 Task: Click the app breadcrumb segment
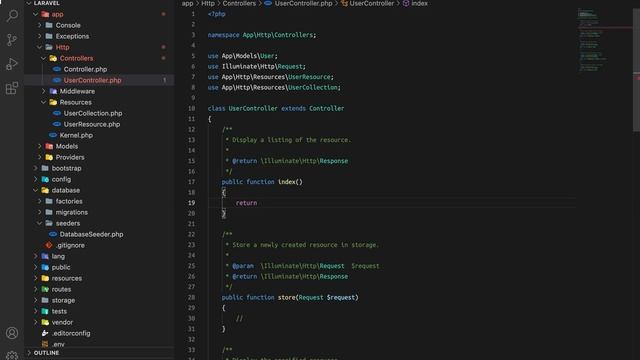coord(187,3)
